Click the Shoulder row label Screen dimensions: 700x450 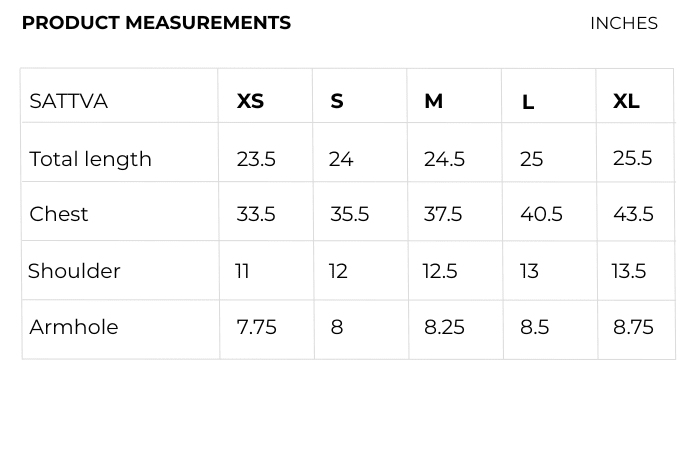click(x=74, y=271)
